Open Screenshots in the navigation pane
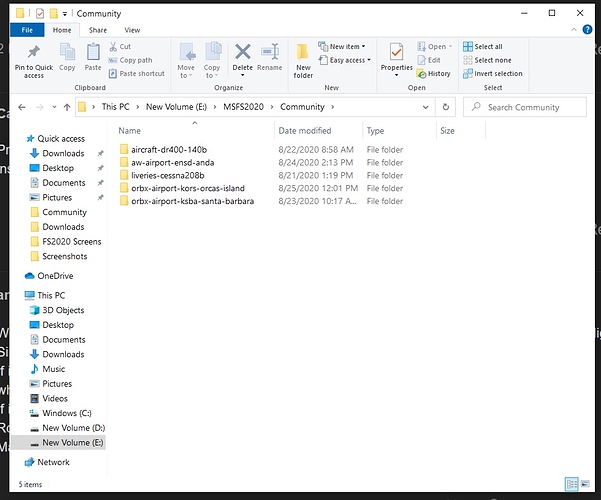The image size is (601, 500). click(x=64, y=256)
